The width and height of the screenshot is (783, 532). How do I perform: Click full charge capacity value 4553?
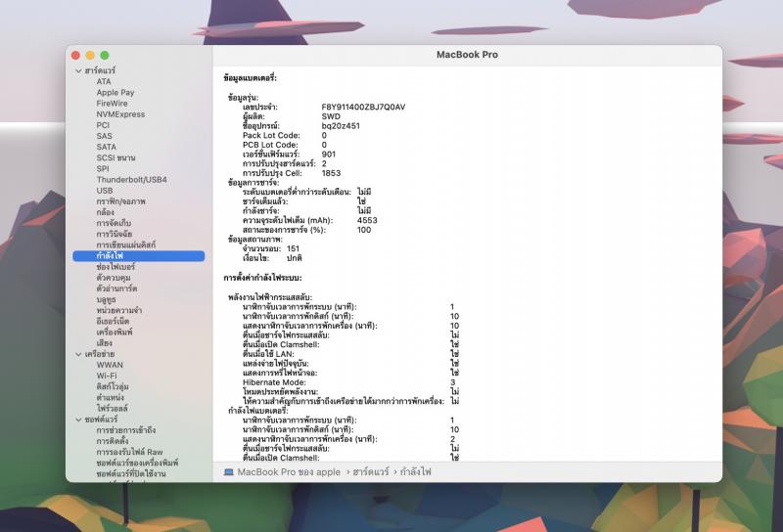pyautogui.click(x=367, y=221)
